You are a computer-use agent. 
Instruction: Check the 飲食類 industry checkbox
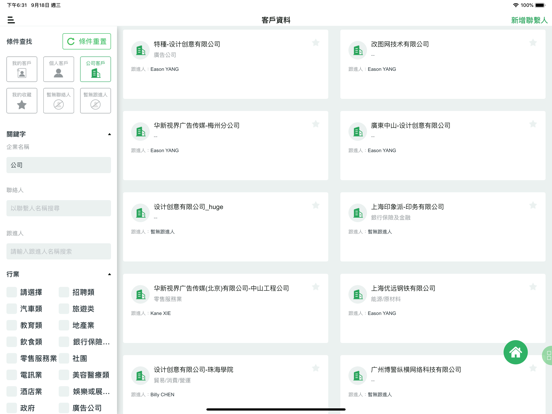pyautogui.click(x=12, y=342)
